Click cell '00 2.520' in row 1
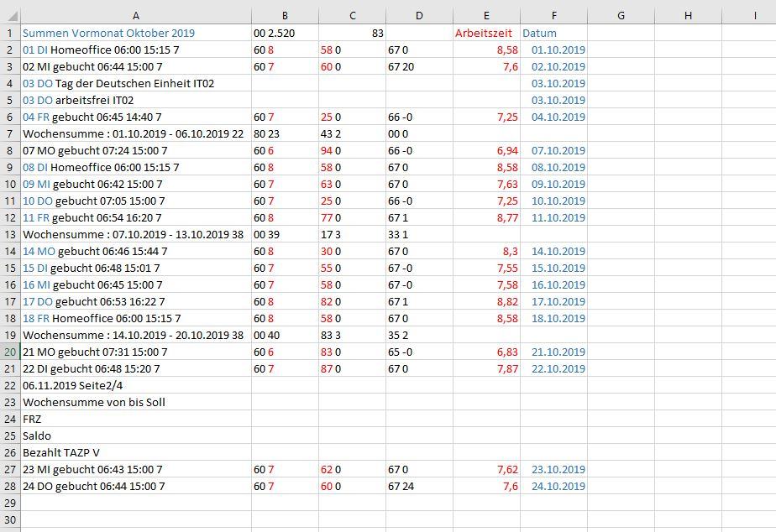 click(x=285, y=33)
